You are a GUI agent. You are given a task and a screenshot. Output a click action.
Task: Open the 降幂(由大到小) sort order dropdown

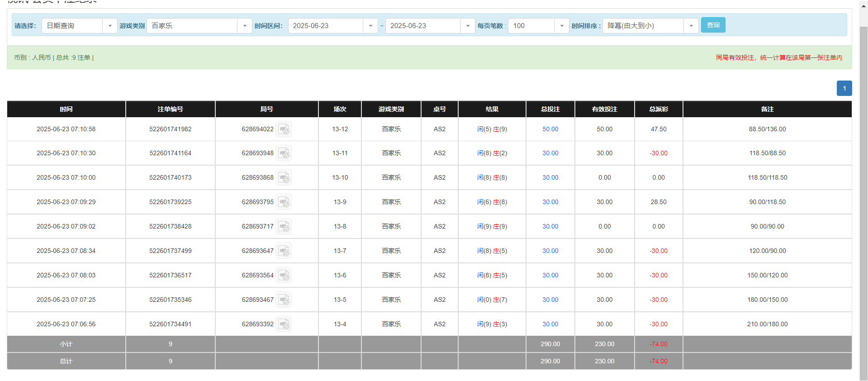coord(650,26)
